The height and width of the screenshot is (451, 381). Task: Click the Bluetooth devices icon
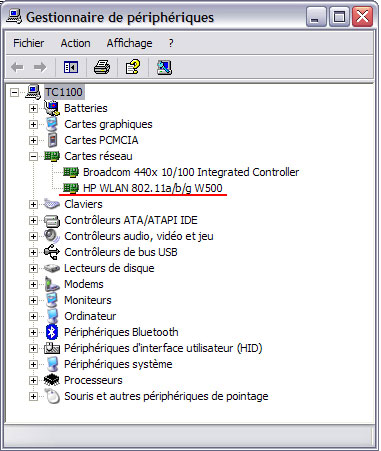tap(52, 332)
